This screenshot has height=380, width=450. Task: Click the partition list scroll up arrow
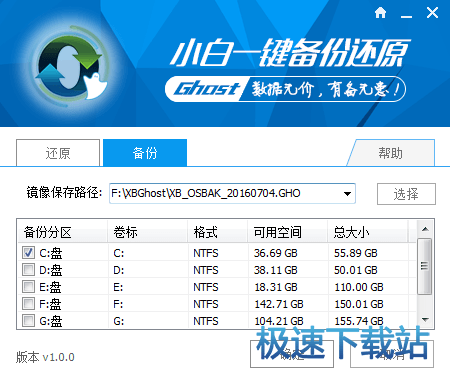pos(425,229)
